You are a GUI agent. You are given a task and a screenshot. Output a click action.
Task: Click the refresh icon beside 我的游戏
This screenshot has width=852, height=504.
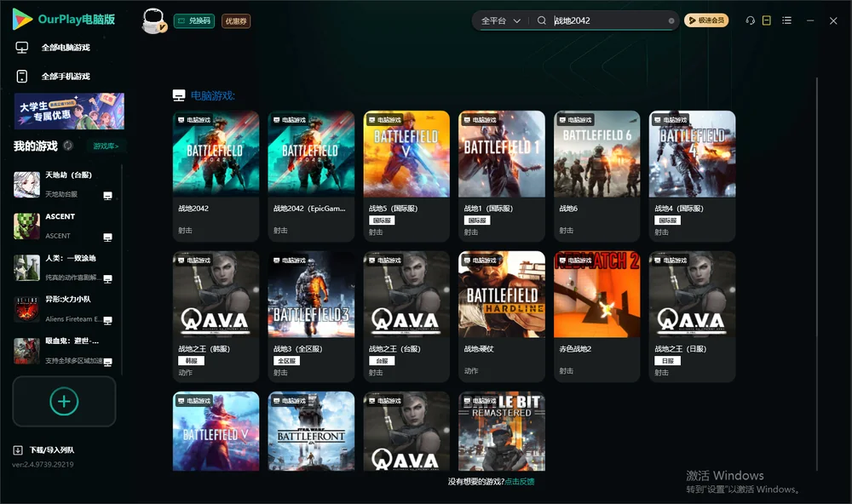click(68, 146)
